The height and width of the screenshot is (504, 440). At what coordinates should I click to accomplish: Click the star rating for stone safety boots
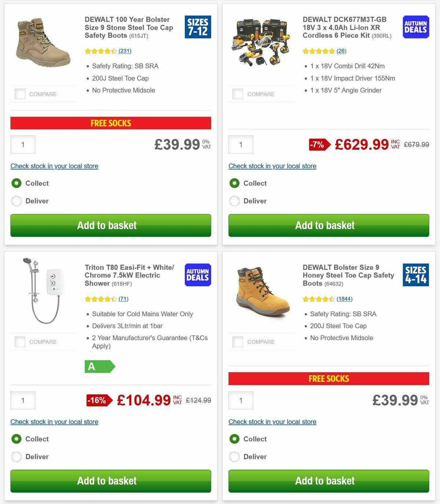pos(101,51)
